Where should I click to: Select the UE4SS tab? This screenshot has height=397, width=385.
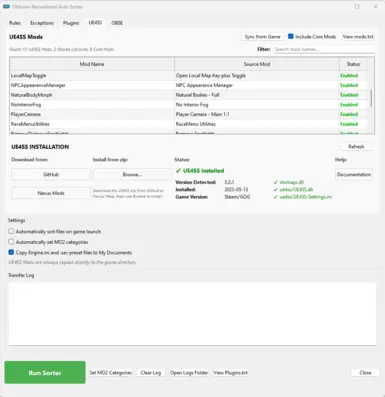tap(95, 23)
